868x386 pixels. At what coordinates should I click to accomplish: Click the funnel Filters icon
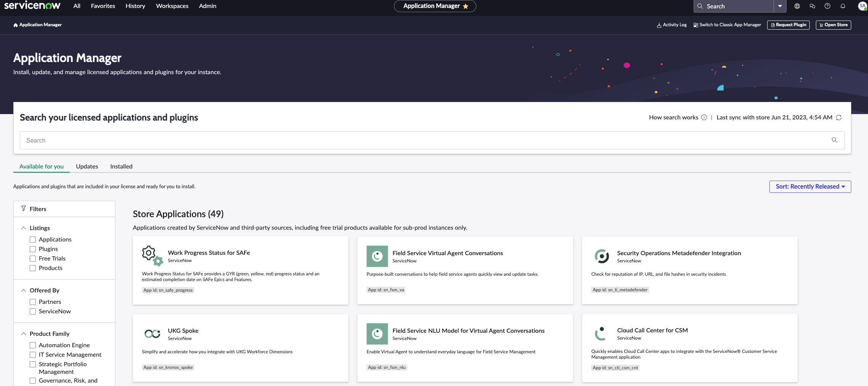pyautogui.click(x=24, y=208)
